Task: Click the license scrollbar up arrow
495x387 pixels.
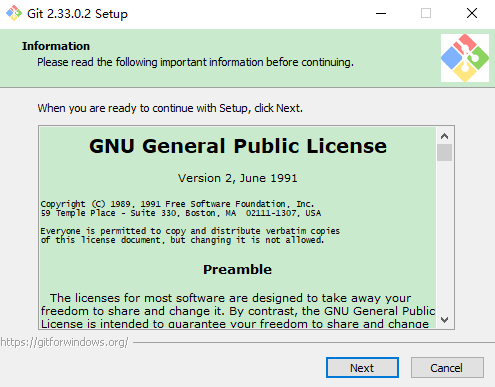Action: coord(444,136)
